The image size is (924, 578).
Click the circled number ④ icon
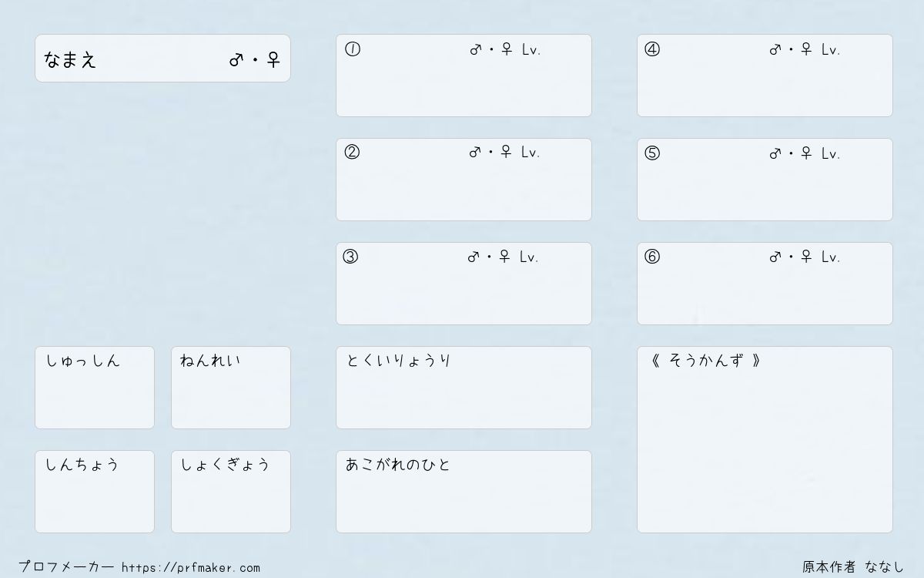pos(652,49)
